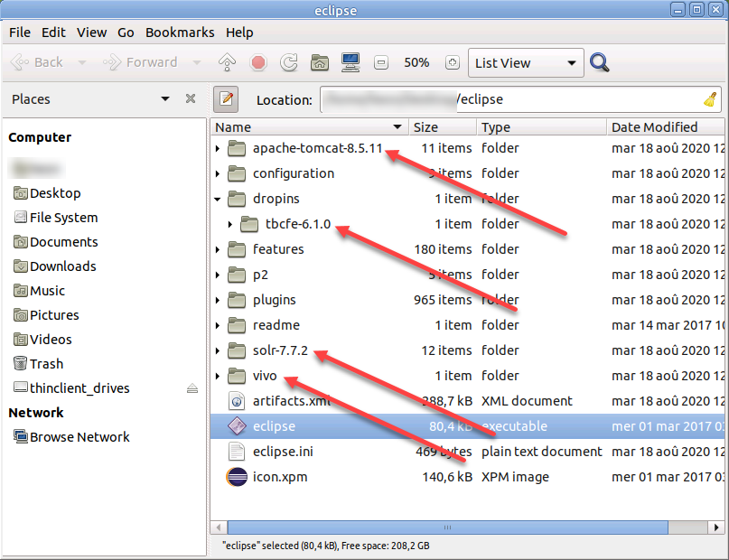
Task: Click the scrollbar left arrow
Action: [x=219, y=527]
